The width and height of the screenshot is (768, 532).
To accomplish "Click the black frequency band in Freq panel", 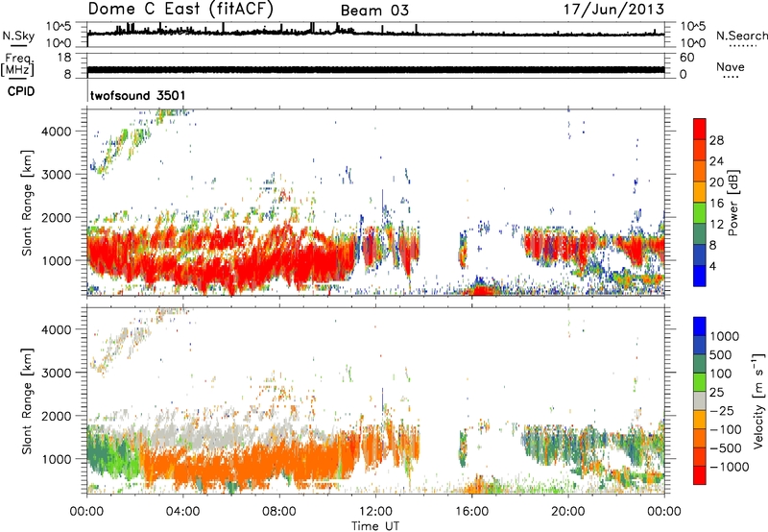I will pyautogui.click(x=375, y=69).
